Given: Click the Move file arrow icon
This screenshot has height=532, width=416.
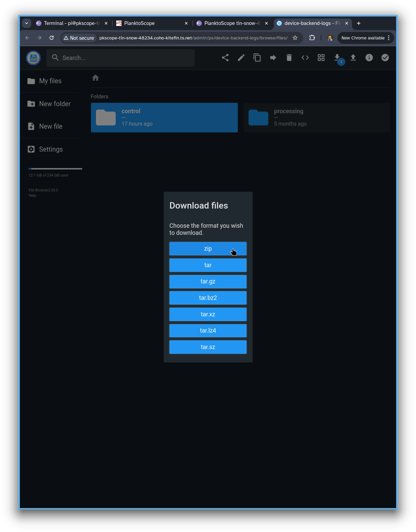Looking at the screenshot, I should coord(273,58).
